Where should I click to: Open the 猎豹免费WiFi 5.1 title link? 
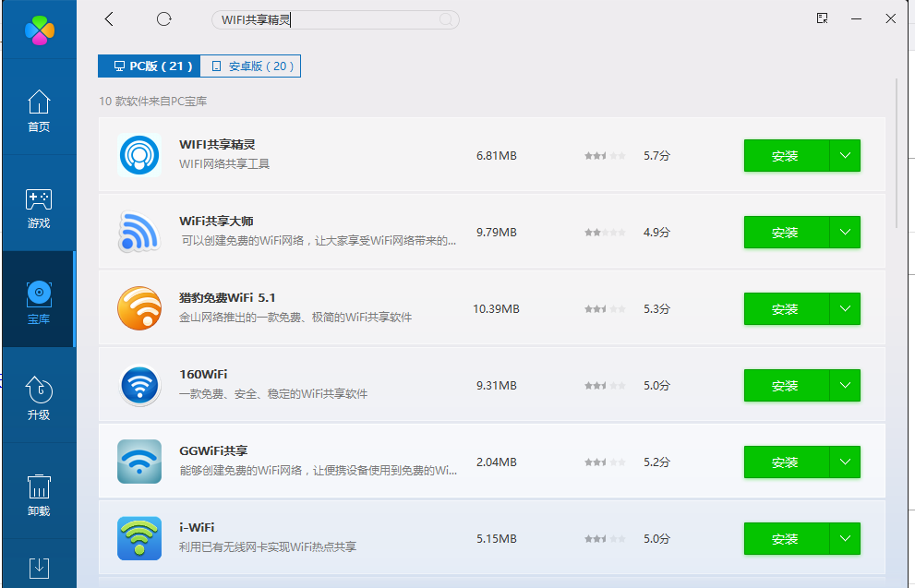(x=227, y=297)
